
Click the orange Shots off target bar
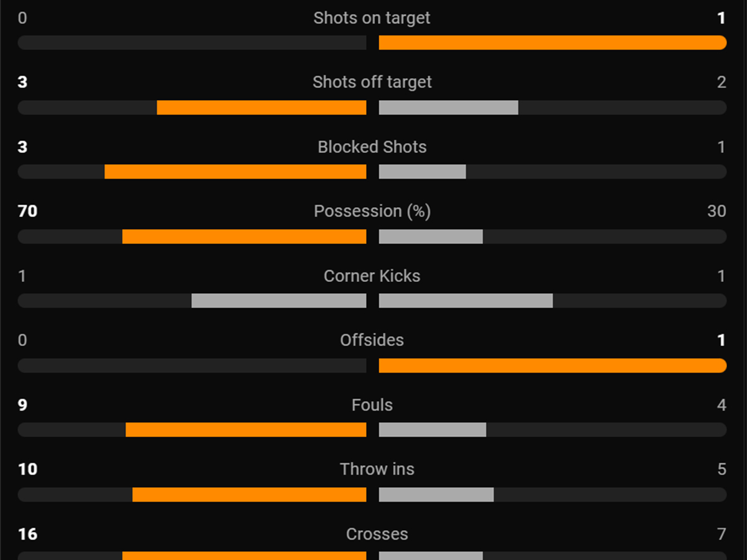pyautogui.click(x=261, y=108)
